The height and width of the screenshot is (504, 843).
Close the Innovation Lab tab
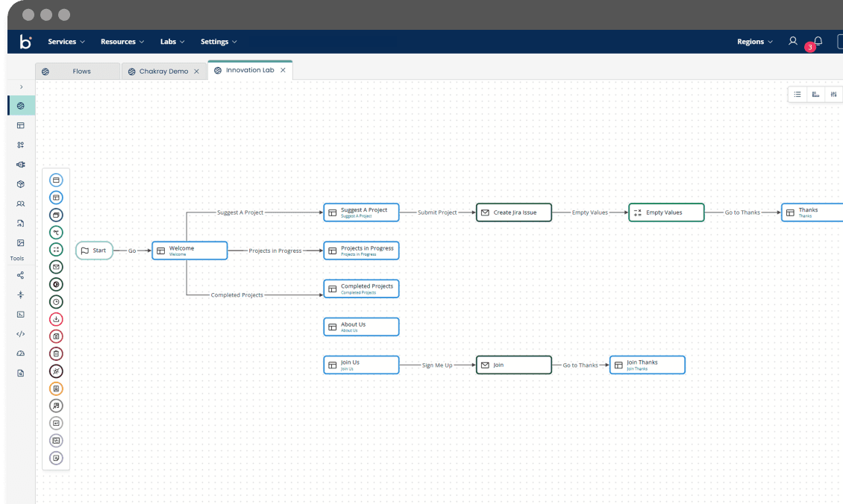[x=283, y=70]
